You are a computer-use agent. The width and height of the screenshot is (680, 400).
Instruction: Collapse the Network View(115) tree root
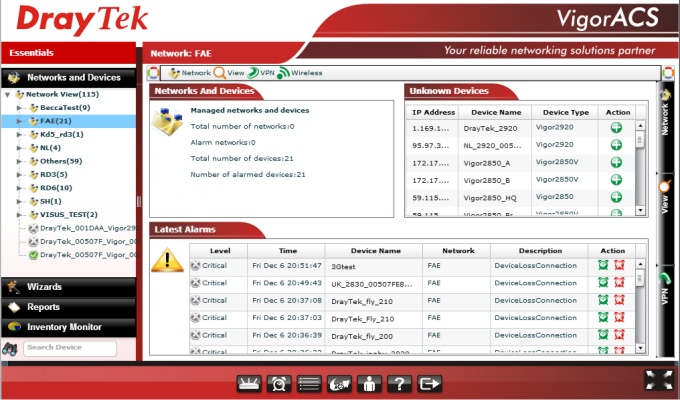point(7,94)
